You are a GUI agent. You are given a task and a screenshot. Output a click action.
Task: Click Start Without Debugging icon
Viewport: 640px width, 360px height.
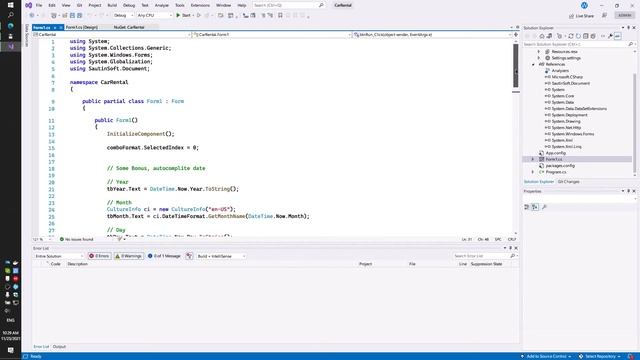tap(199, 15)
